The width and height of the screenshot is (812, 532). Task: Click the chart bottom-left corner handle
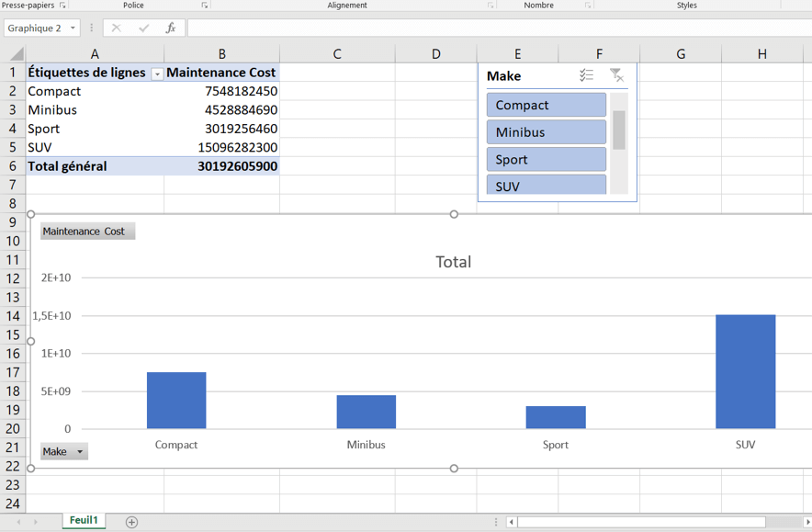[30, 469]
